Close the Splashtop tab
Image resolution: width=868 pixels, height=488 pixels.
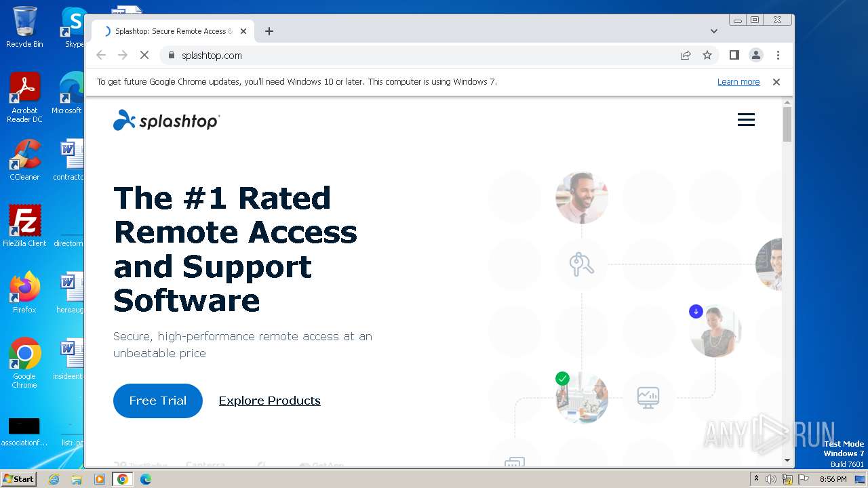[x=243, y=31]
